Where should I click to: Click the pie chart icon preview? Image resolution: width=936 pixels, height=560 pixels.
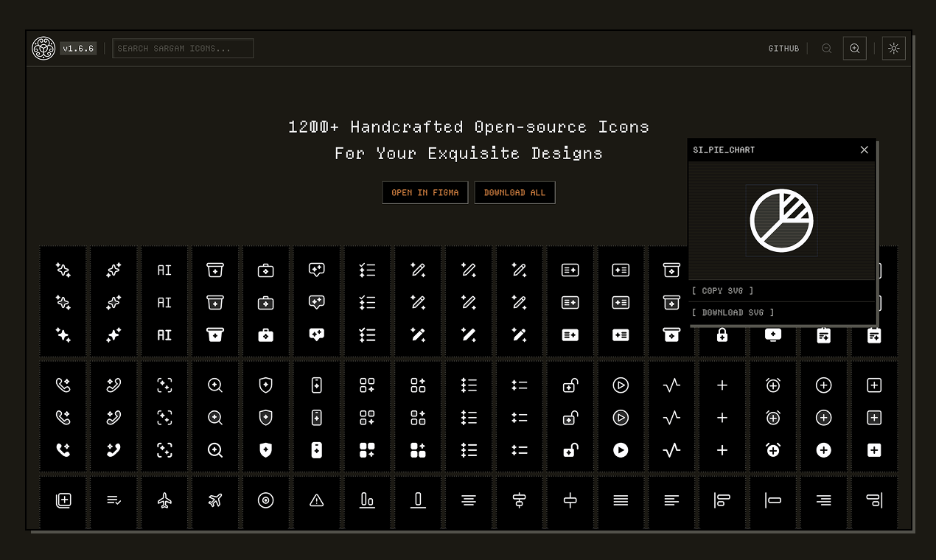coord(781,220)
